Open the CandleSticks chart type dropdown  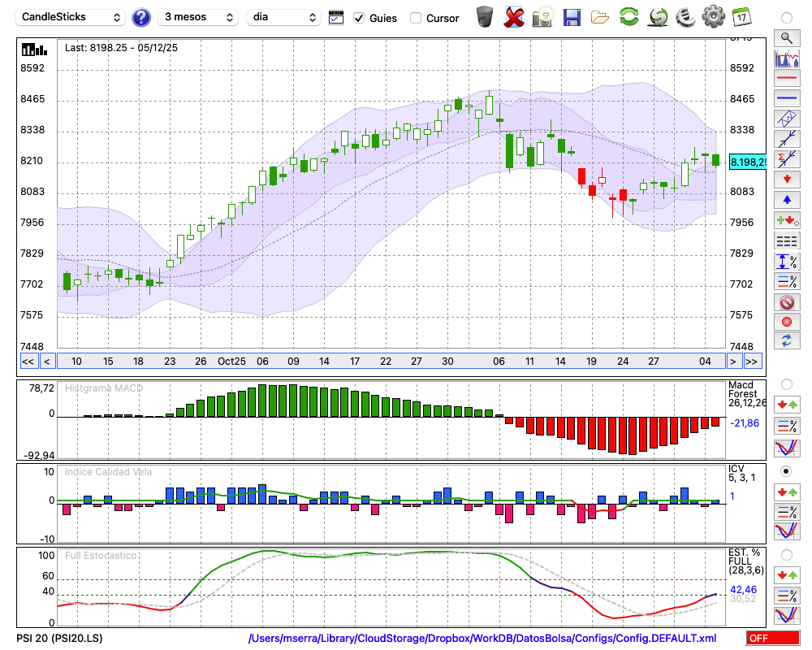71,17
